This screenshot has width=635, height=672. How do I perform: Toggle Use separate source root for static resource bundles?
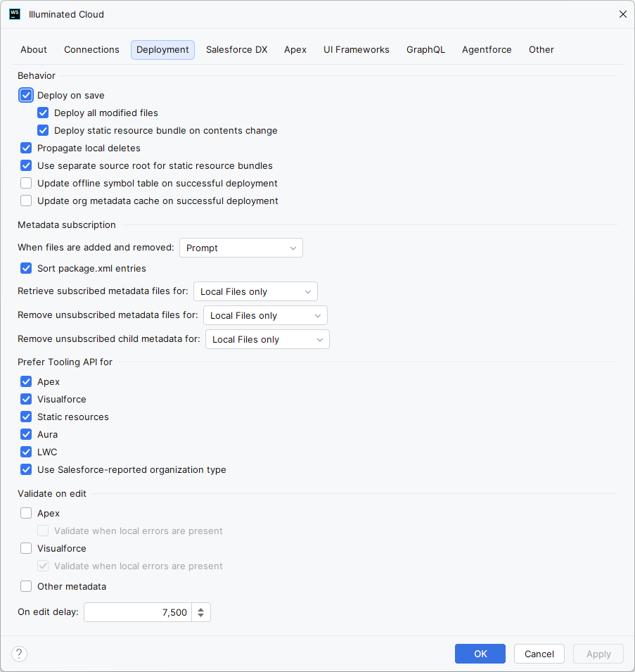26,165
